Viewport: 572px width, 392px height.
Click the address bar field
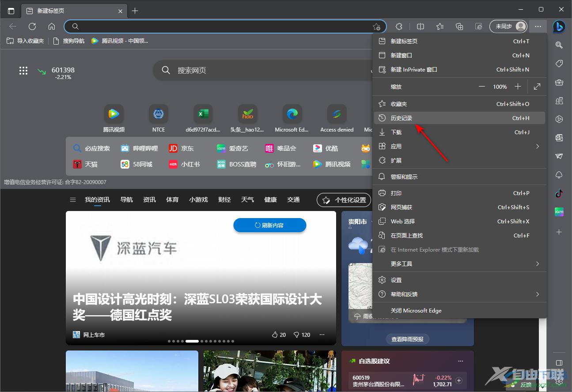(x=225, y=26)
